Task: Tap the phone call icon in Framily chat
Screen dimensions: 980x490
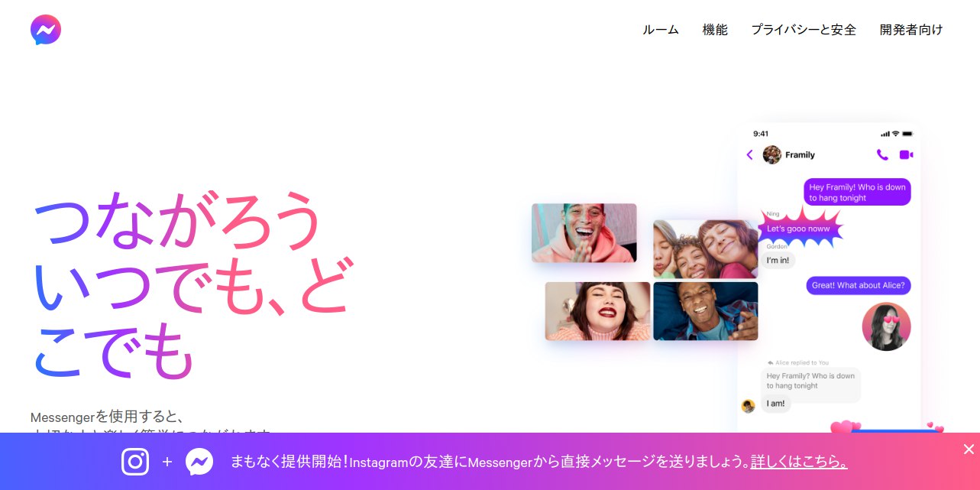Action: coord(882,154)
